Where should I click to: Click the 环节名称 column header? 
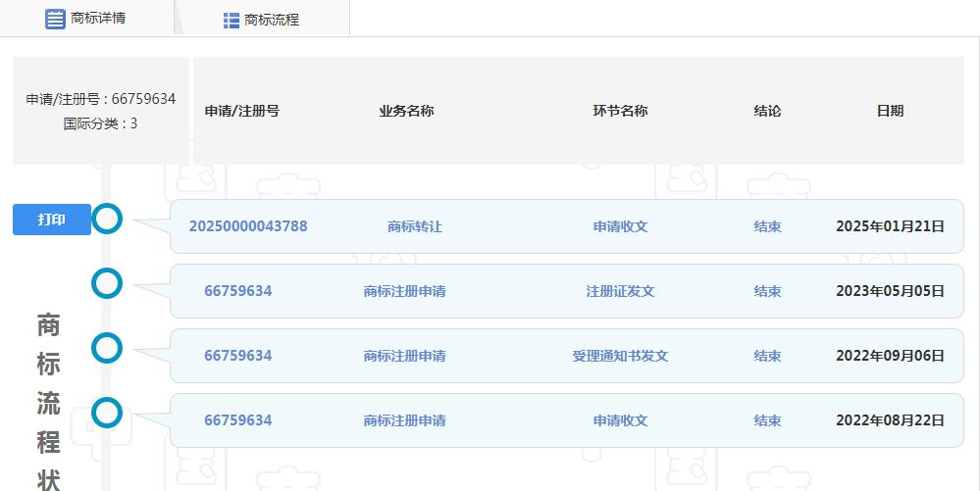click(x=620, y=111)
